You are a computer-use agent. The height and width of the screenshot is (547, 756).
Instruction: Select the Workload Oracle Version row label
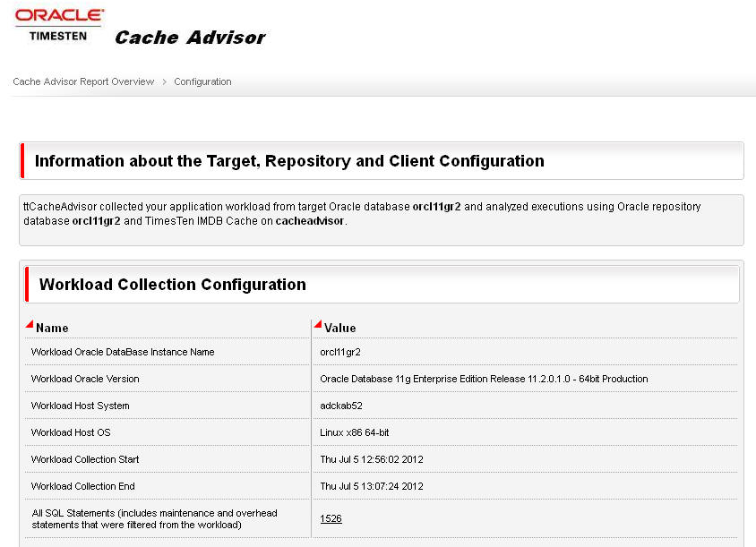[85, 380]
